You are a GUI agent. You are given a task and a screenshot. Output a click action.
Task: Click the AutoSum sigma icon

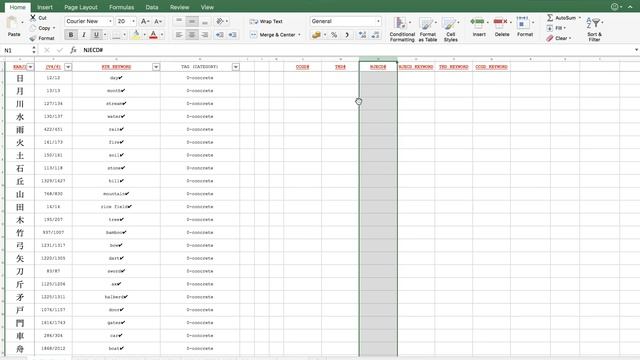550,18
